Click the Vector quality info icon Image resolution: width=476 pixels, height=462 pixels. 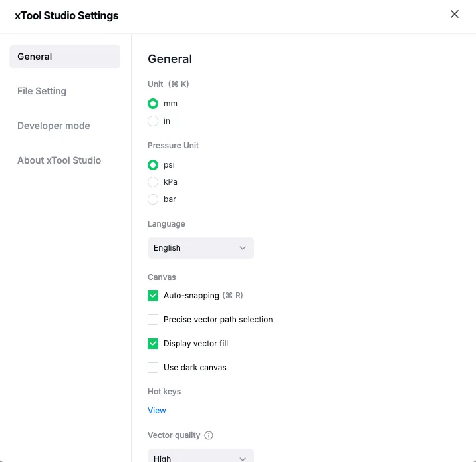point(209,435)
